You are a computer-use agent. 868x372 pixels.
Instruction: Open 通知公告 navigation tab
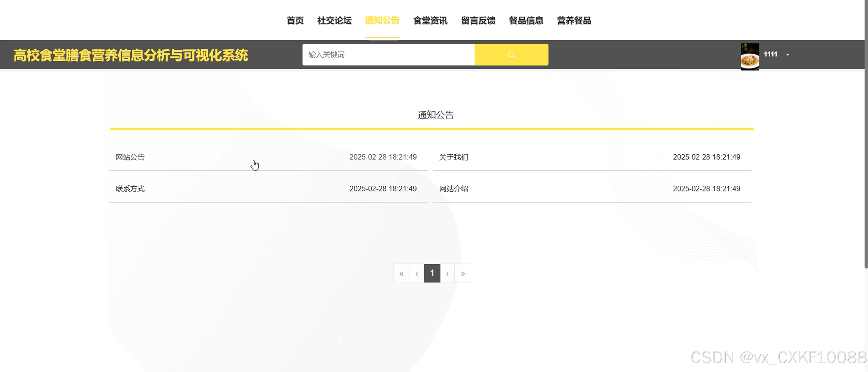coord(382,20)
